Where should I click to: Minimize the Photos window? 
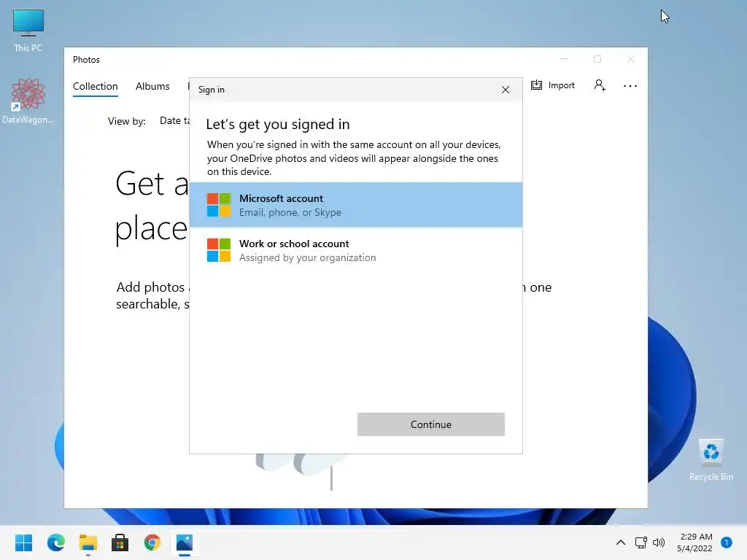(x=564, y=59)
